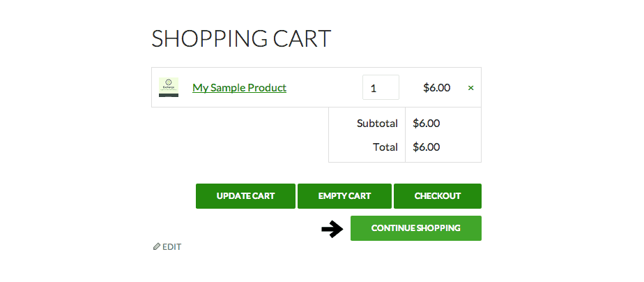This screenshot has height=282, width=644.
Task: Click the black arrow pointing at Continue Shopping
Action: [332, 228]
